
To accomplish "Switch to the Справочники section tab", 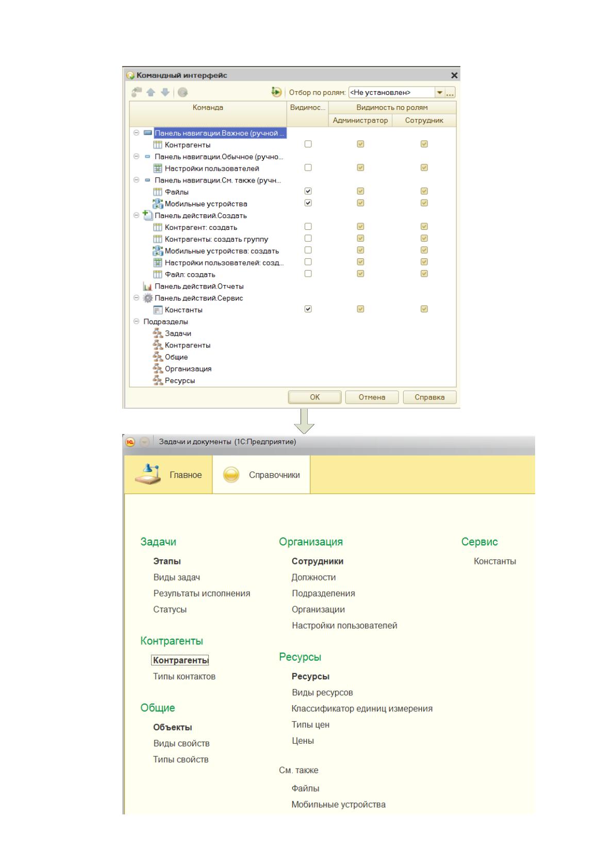I will pos(261,475).
